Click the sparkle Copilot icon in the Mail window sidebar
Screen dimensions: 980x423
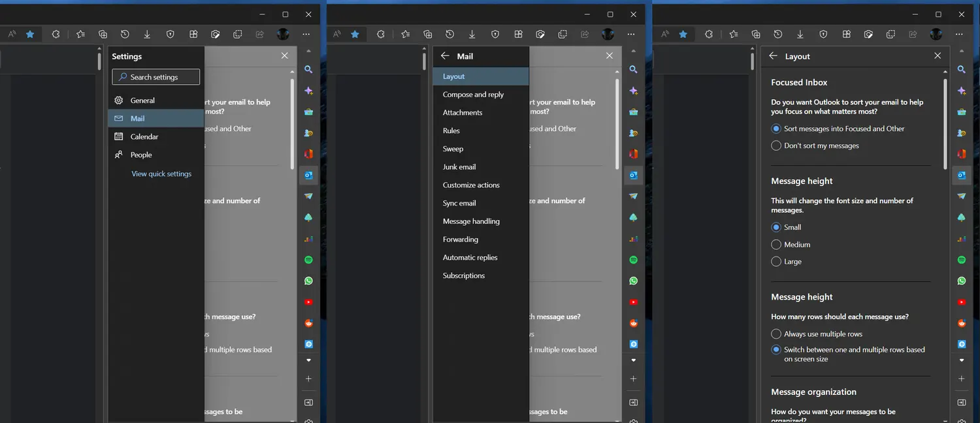tap(633, 91)
